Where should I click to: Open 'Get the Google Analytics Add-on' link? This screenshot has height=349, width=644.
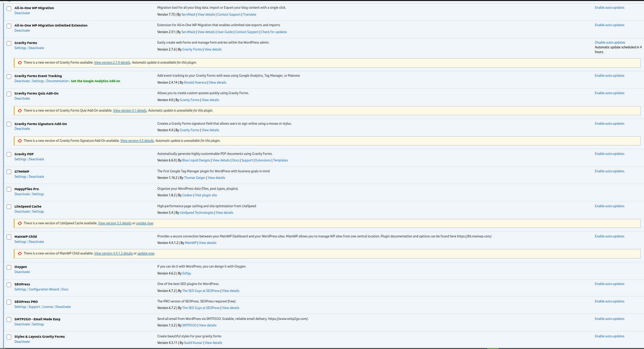tap(95, 81)
